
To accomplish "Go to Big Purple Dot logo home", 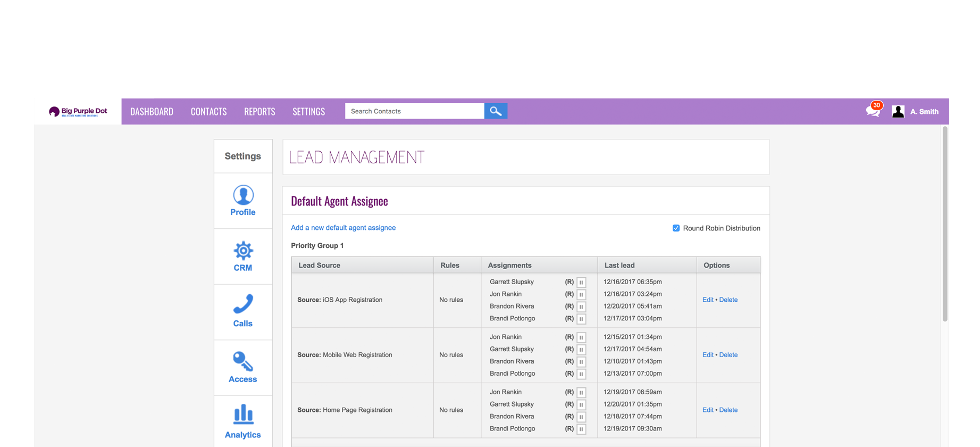I will 78,111.
